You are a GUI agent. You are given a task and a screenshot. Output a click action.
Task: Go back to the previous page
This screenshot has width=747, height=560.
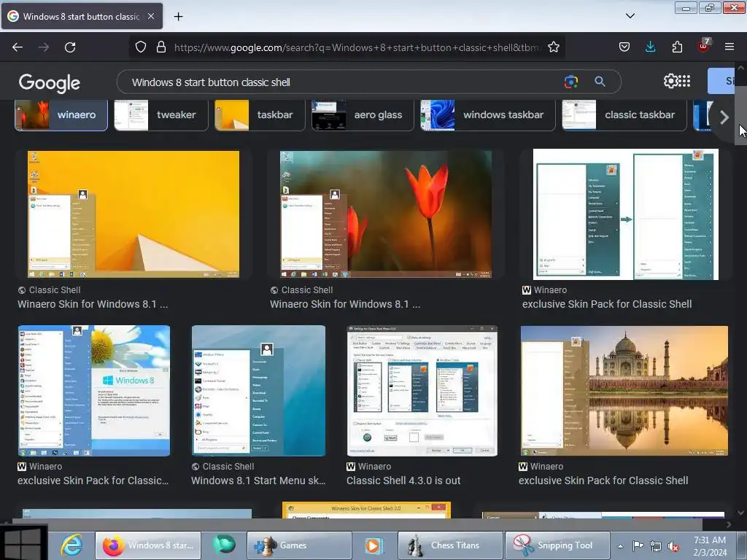click(18, 47)
